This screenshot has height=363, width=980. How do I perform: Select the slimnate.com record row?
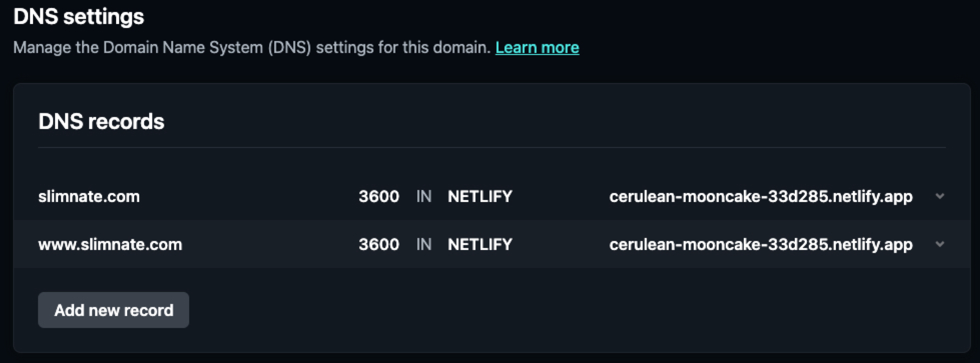[300, 196]
